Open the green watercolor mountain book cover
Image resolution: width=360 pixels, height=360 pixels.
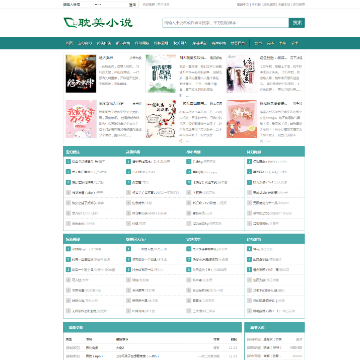point(161,74)
